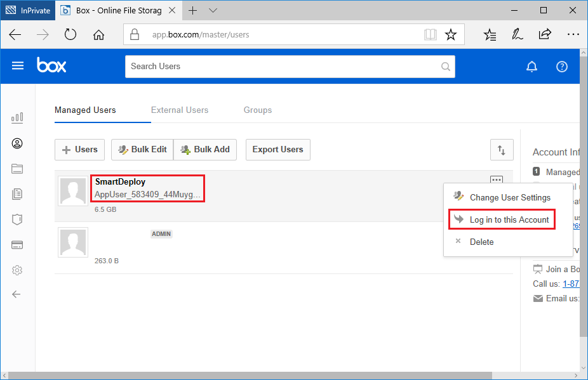The height and width of the screenshot is (380, 588).
Task: Click the admin user avatar thumbnail
Action: point(73,242)
